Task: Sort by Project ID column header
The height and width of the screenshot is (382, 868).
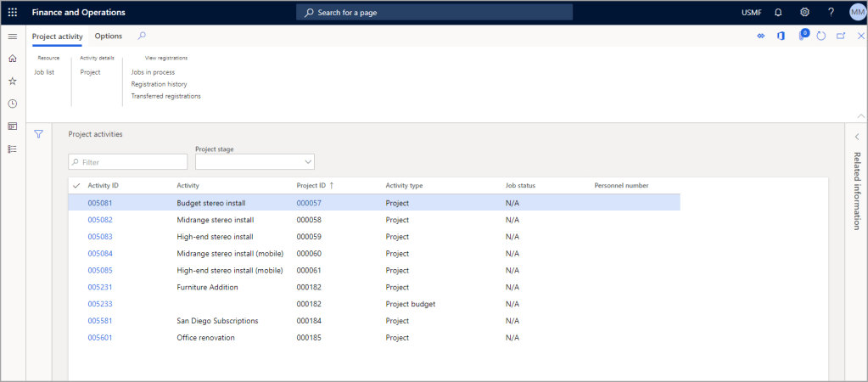Action: 311,185
